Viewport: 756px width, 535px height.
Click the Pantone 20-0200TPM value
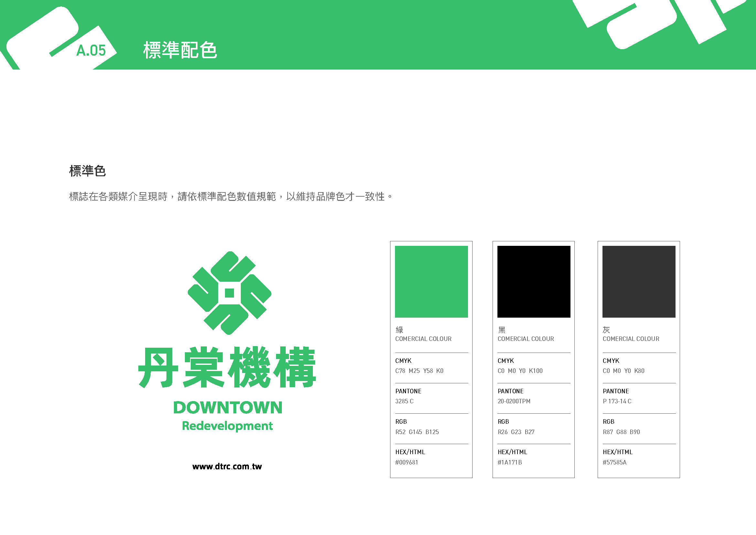(514, 401)
